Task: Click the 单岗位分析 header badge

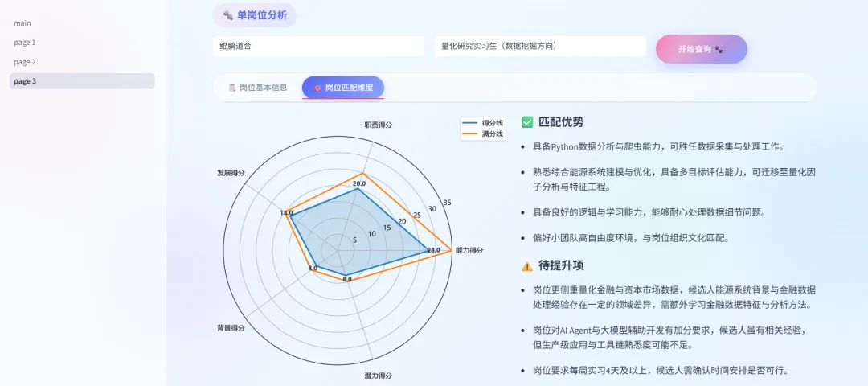Action: point(255,15)
